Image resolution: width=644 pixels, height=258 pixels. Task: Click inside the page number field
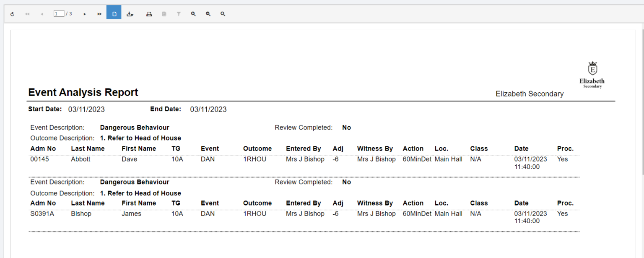[x=59, y=13]
